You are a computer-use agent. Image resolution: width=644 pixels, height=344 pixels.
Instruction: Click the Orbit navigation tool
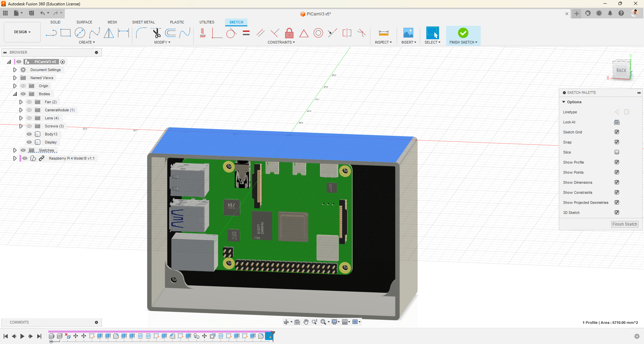click(286, 322)
